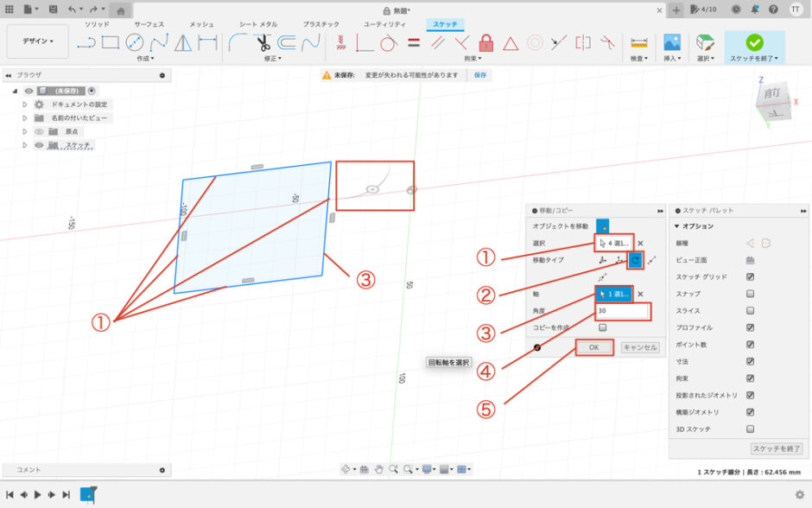Activate the lock constraint icon
Image resolution: width=812 pixels, height=508 pixels.
(x=485, y=42)
